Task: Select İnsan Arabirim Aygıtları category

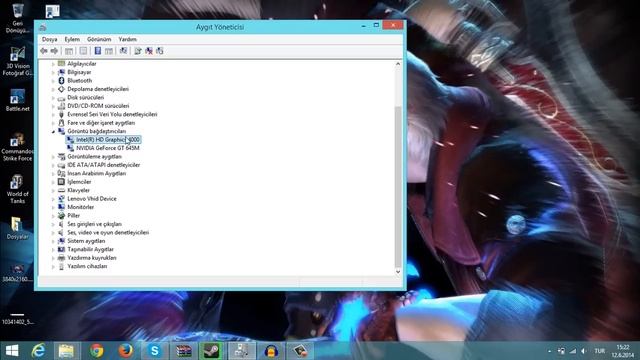Action: (x=96, y=173)
